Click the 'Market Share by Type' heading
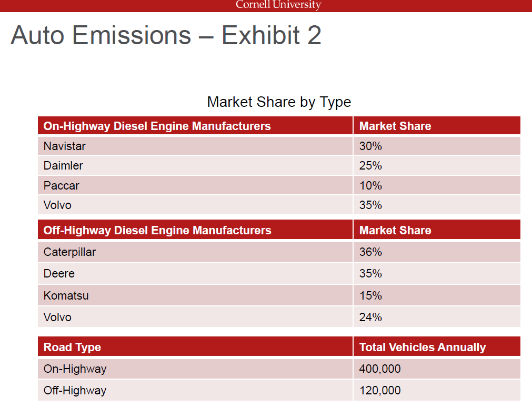Screen dimensions: 532x407 coord(279,102)
